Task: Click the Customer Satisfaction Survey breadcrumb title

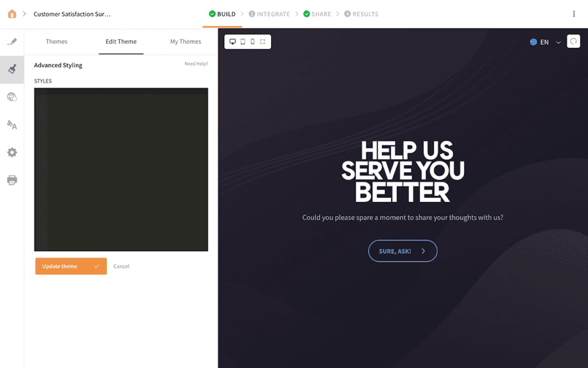Action: click(x=72, y=14)
